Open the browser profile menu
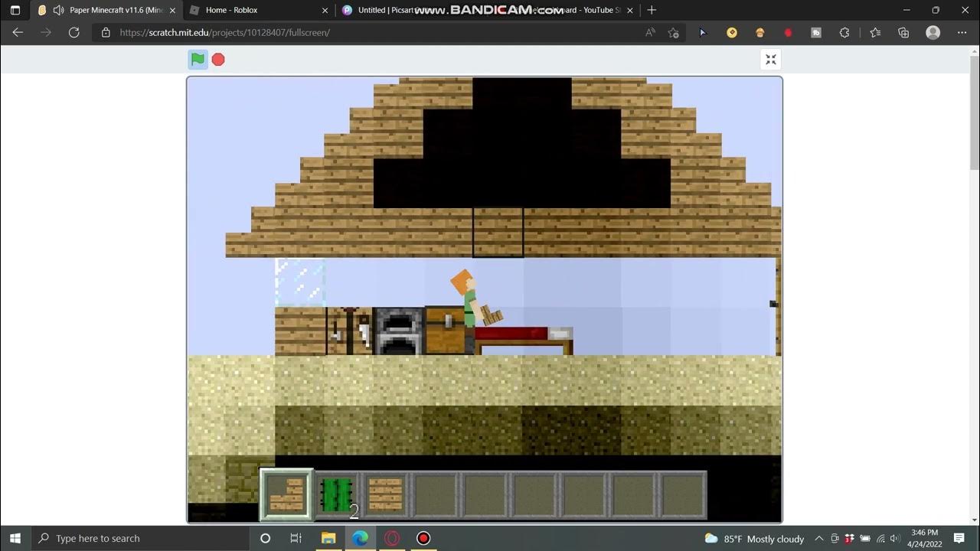 coord(933,33)
